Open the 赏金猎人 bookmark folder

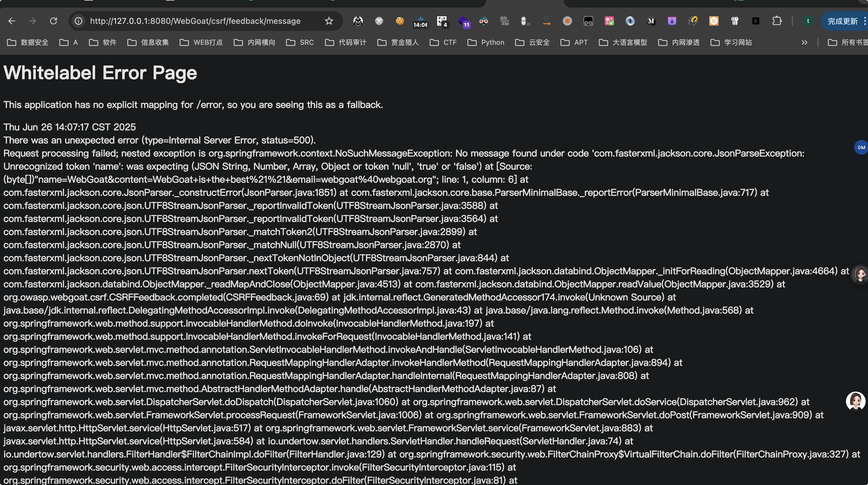398,42
